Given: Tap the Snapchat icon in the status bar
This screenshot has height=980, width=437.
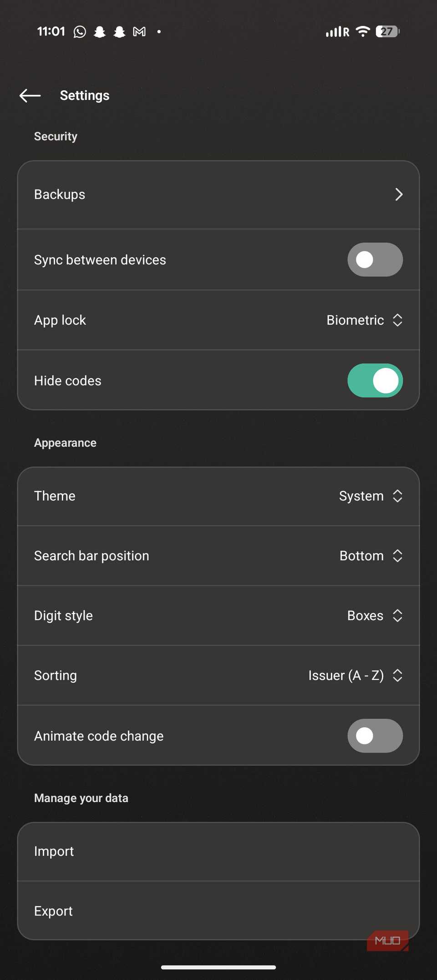Looking at the screenshot, I should tap(100, 31).
